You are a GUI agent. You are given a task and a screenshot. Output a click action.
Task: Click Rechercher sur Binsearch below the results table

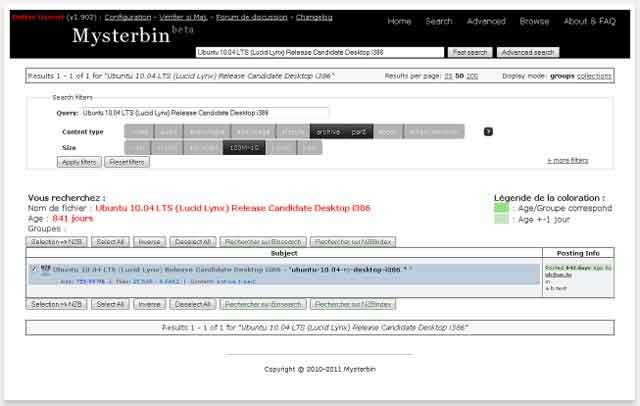click(x=263, y=304)
